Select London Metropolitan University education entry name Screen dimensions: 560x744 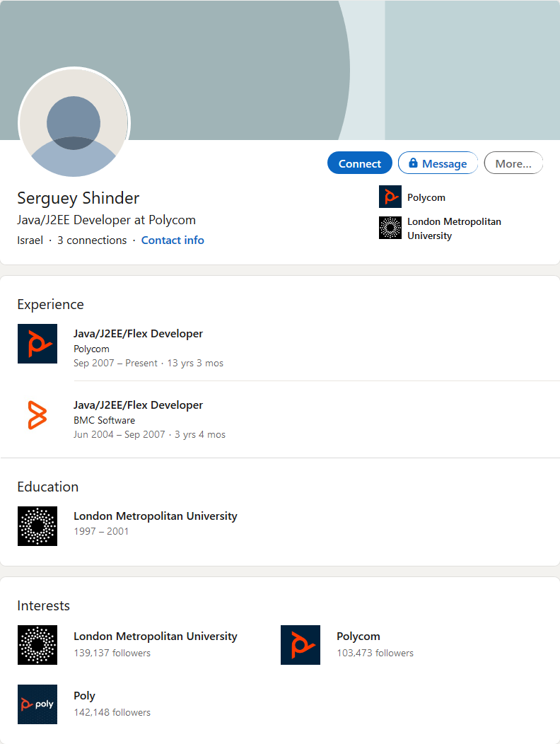click(x=155, y=516)
